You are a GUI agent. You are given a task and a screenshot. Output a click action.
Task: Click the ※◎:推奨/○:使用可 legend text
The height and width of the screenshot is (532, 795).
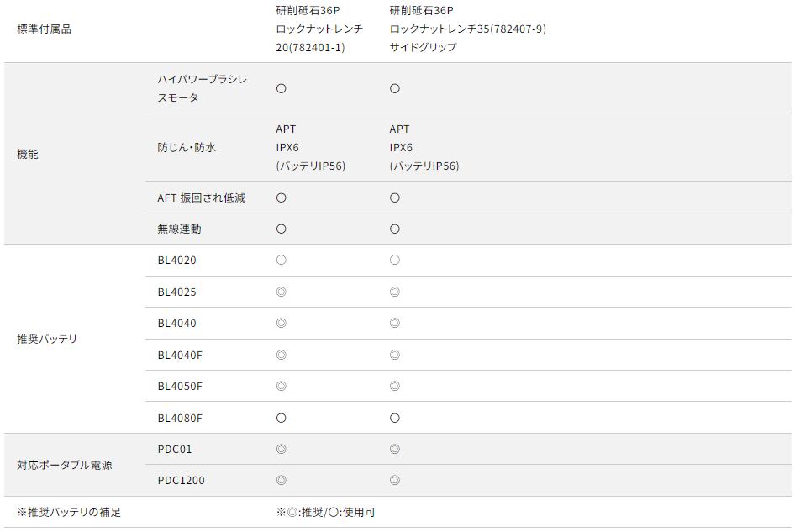pos(325,511)
